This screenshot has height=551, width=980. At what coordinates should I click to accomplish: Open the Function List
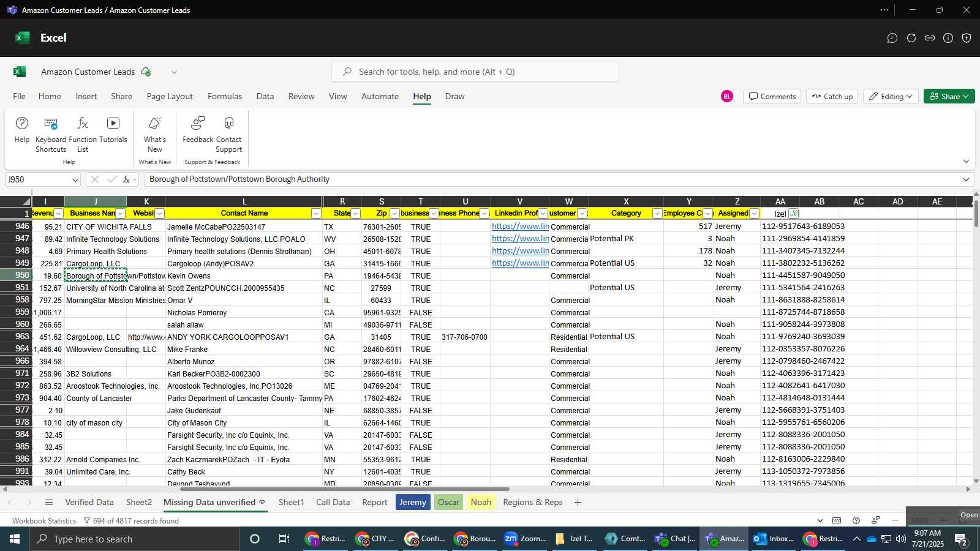[x=83, y=135]
